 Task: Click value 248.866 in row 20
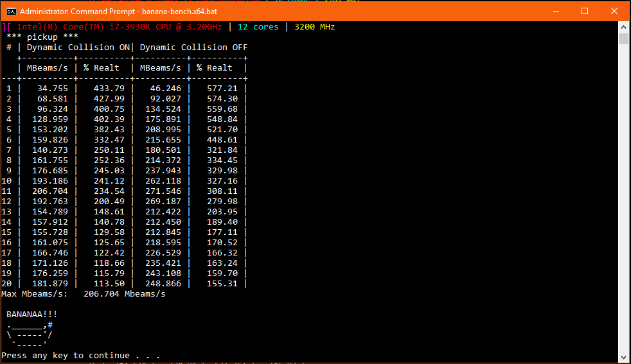(163, 284)
